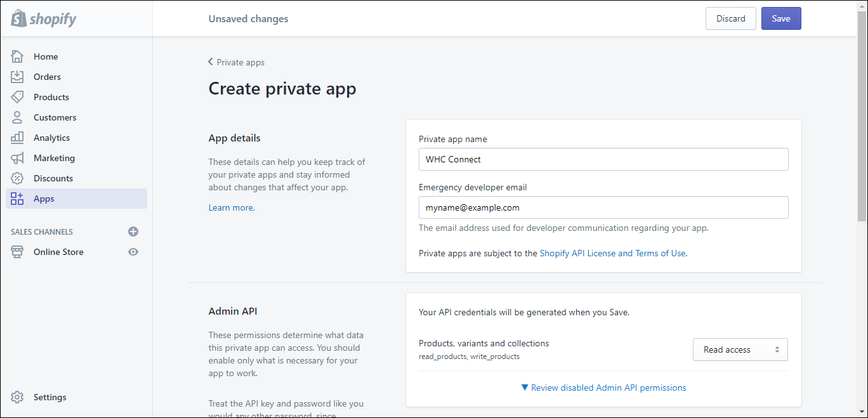Click the Shopify bag logo
Screen dimensions: 868x418
18,18
